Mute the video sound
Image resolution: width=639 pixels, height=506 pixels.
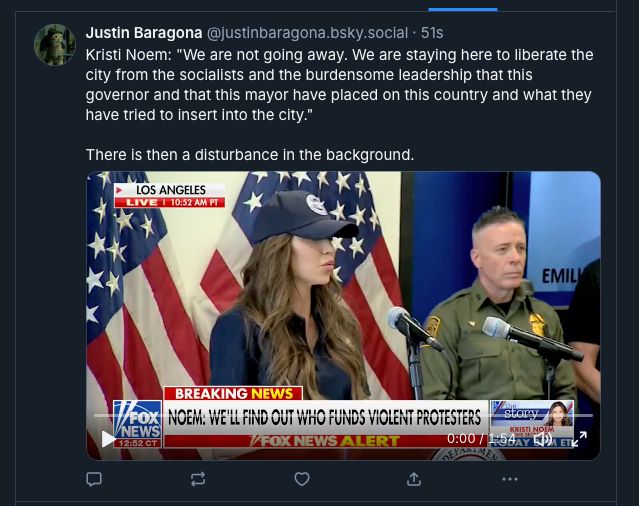[543, 438]
